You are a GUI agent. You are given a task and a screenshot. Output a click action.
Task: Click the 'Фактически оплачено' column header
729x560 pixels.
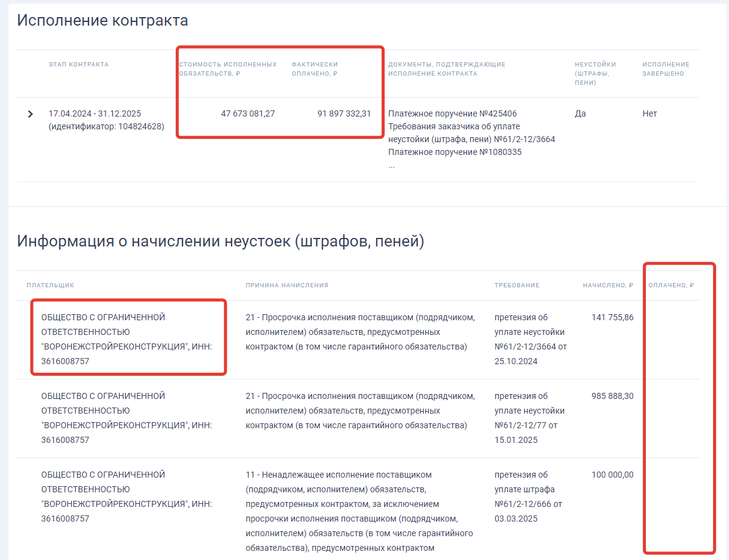tap(314, 69)
